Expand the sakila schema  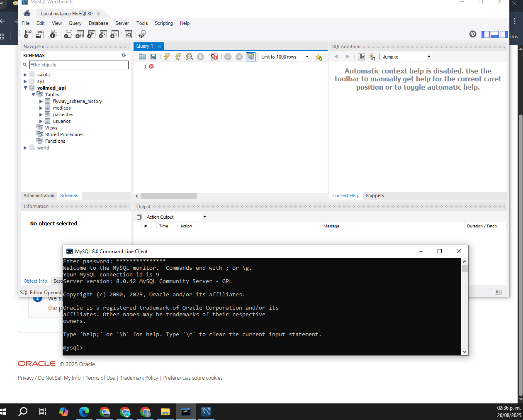25,75
